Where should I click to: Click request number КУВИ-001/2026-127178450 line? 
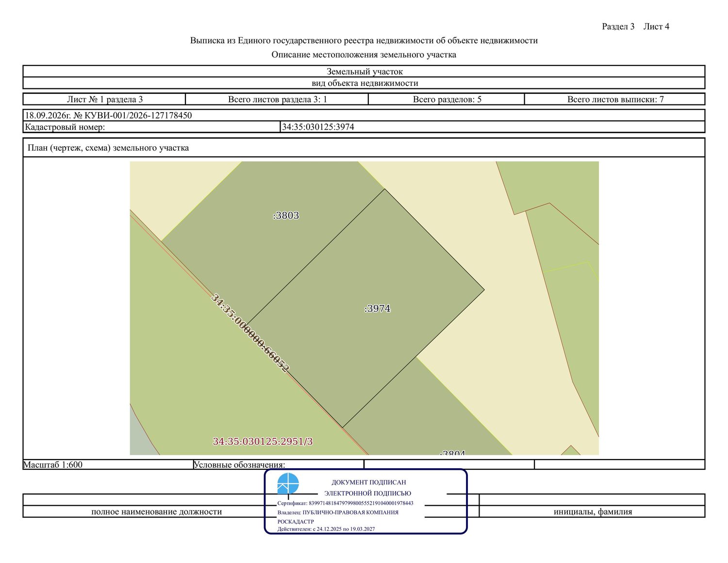pyautogui.click(x=364, y=116)
